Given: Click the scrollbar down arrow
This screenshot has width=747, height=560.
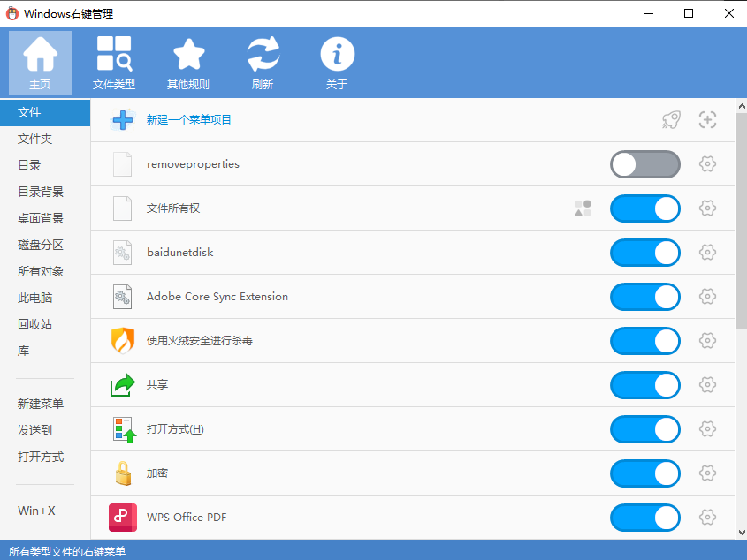Looking at the screenshot, I should point(742,533).
